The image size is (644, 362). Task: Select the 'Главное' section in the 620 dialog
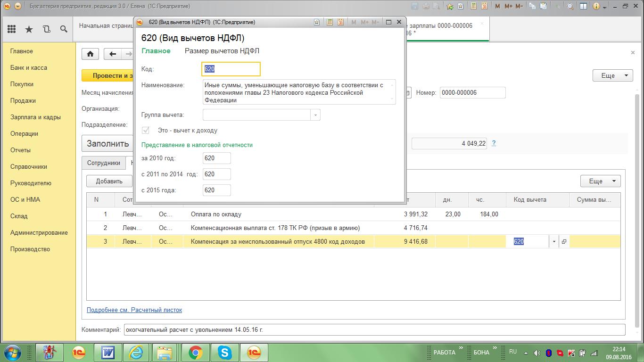coord(156,51)
